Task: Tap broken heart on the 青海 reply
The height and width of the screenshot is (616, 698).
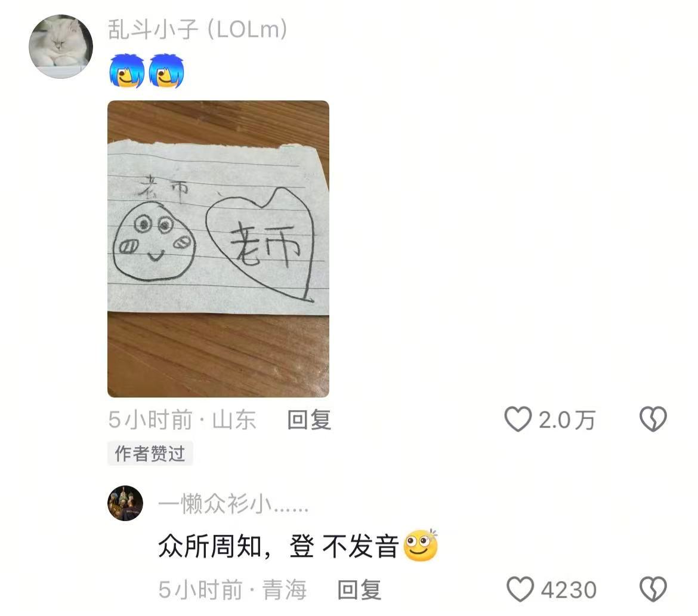Action: (x=653, y=589)
